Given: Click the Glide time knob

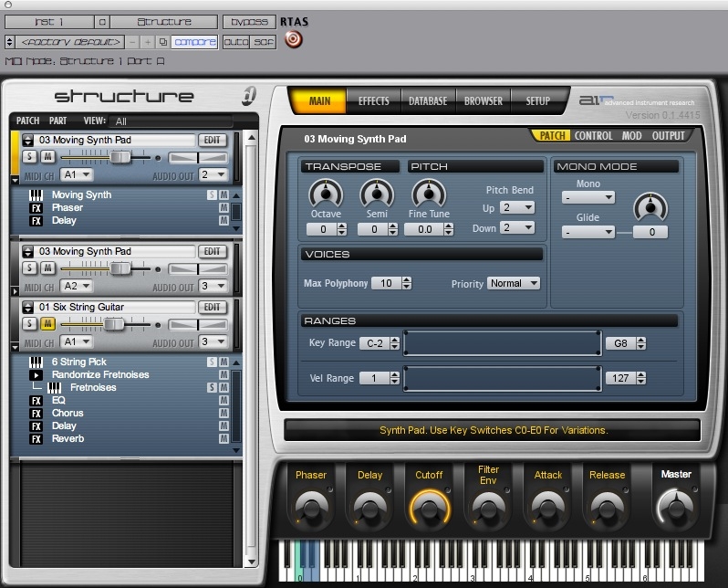Looking at the screenshot, I should pyautogui.click(x=650, y=207).
